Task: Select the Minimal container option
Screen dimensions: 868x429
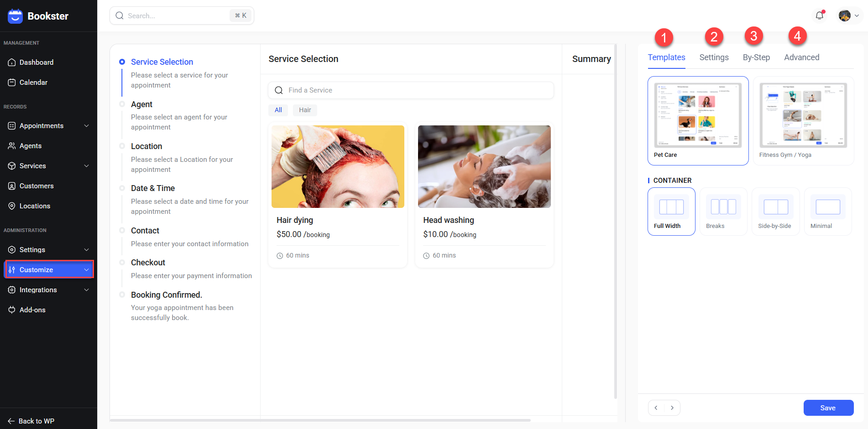Action: [827, 212]
